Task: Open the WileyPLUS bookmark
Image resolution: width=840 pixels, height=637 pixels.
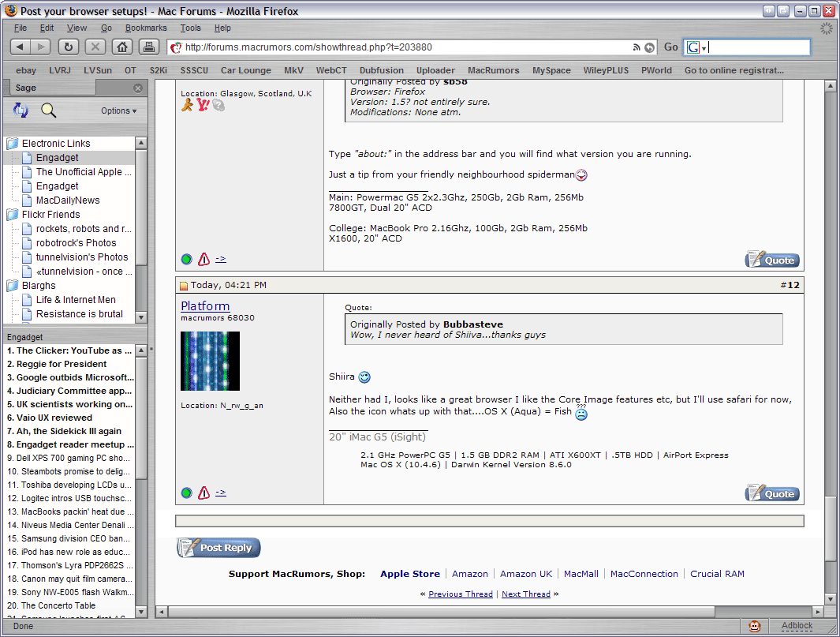Action: pyautogui.click(x=606, y=70)
